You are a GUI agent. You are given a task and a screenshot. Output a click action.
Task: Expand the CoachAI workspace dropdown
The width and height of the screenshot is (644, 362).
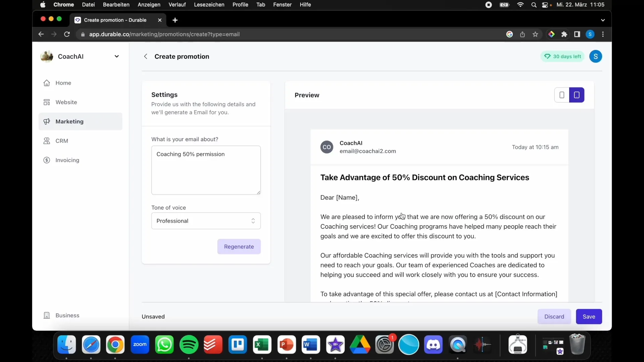pos(117,56)
